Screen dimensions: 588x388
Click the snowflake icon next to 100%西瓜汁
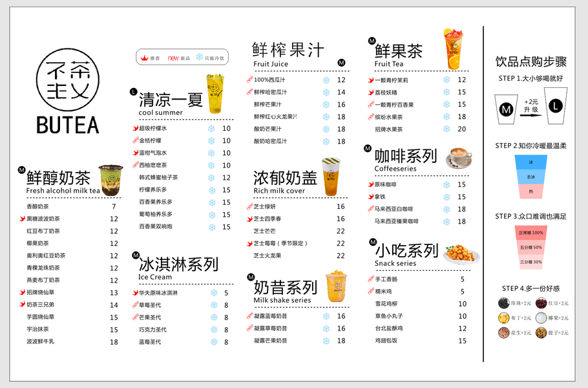[326, 80]
